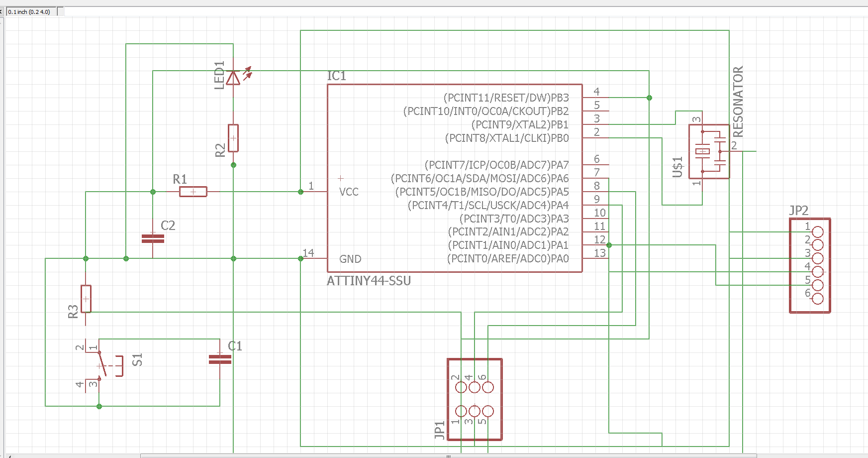Screen dimensions: 868x458
Task: Click the (PCINT6/OC1A/SDA/MOSI/ADC6)PA6 pin label
Action: click(x=480, y=178)
